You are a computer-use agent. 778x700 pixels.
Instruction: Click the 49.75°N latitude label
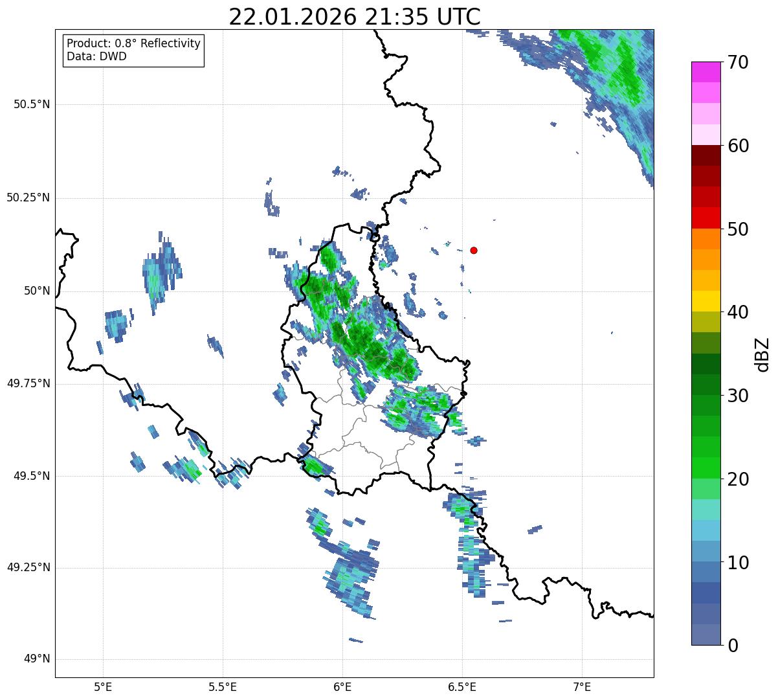point(28,383)
